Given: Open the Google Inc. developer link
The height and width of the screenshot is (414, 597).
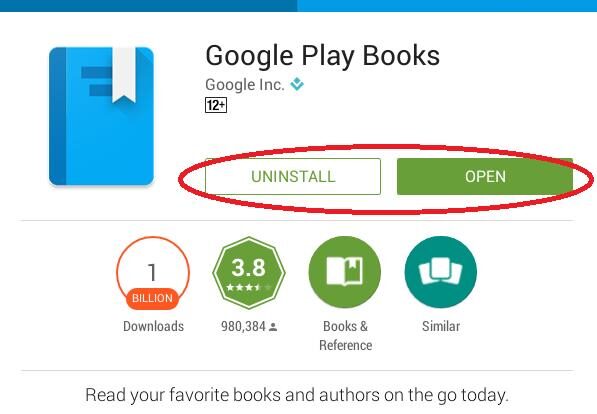Looking at the screenshot, I should click(x=245, y=85).
